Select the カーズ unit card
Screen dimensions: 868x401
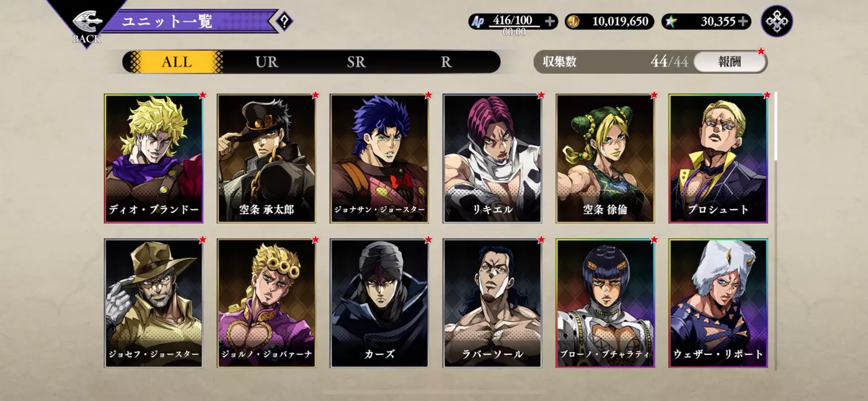point(379,303)
